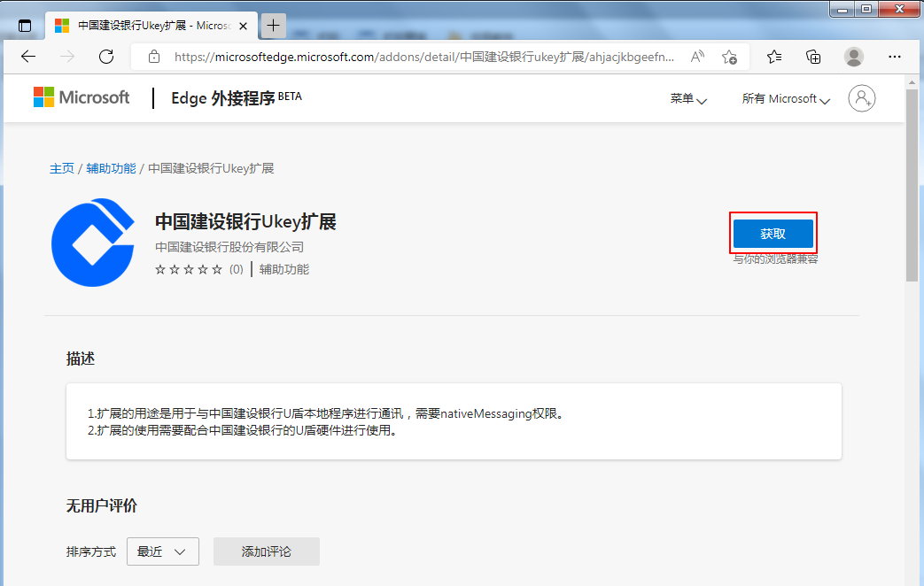The image size is (924, 586).
Task: Open a new browser tab
Action: tap(273, 26)
